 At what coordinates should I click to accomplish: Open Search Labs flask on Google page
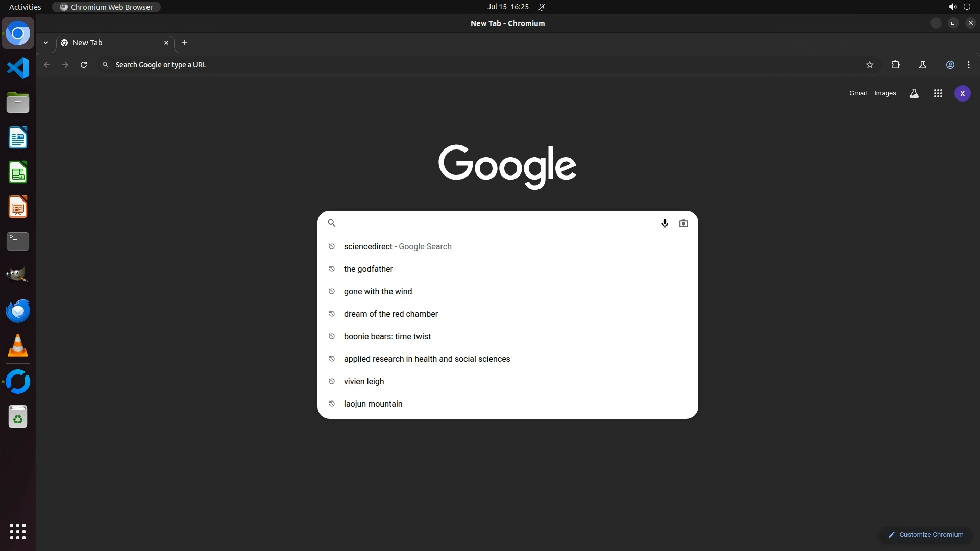click(914, 93)
